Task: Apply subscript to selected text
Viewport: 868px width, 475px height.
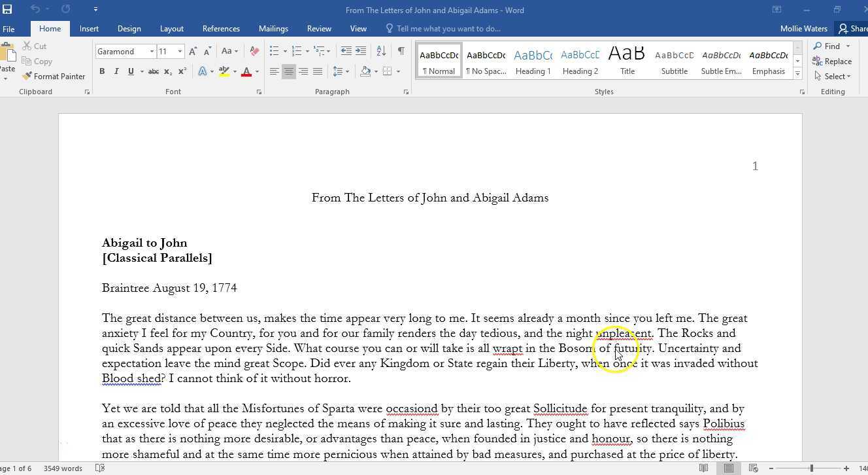Action: click(x=168, y=71)
